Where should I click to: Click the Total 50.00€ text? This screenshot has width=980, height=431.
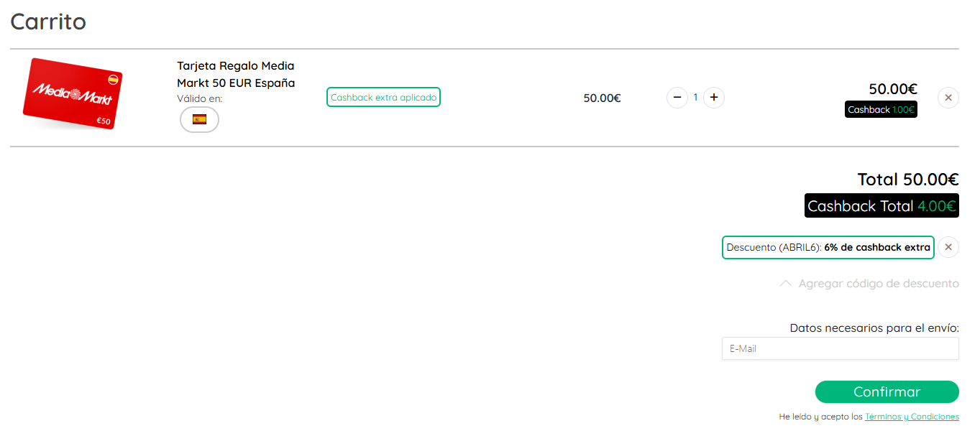908,179
